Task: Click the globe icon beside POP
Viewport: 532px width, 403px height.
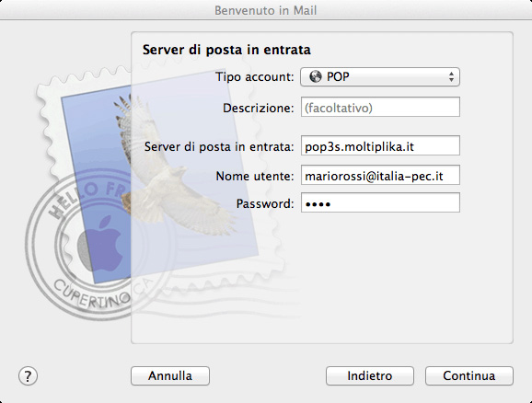Action: (x=315, y=76)
